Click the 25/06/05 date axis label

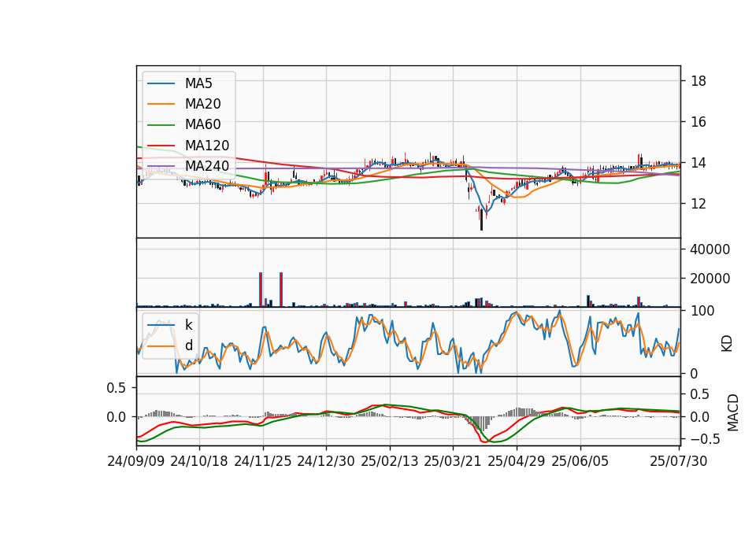coord(580,461)
